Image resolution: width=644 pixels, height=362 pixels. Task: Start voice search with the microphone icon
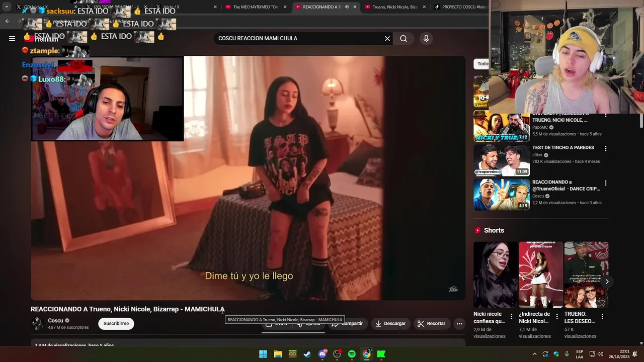[426, 39]
